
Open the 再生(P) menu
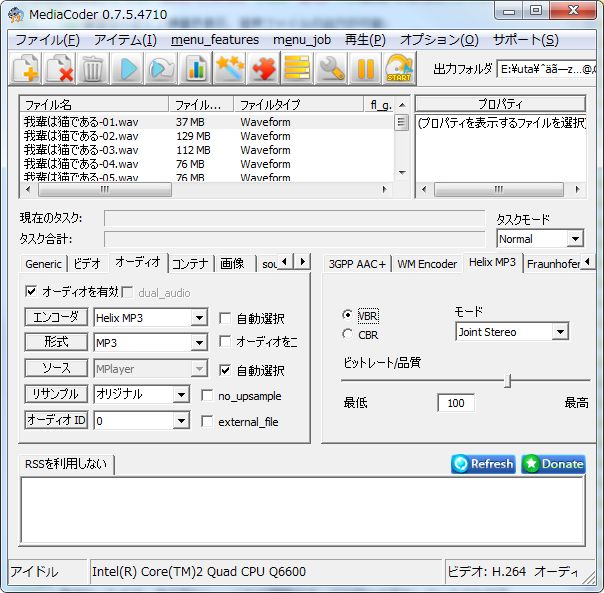[365, 40]
